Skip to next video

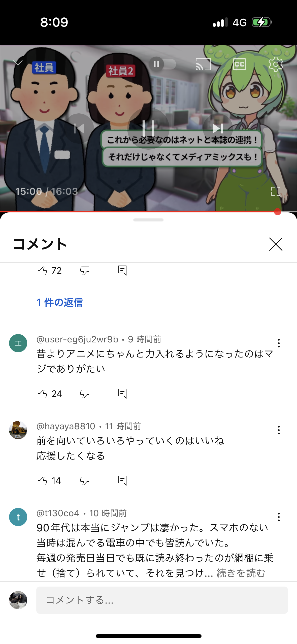click(x=218, y=128)
